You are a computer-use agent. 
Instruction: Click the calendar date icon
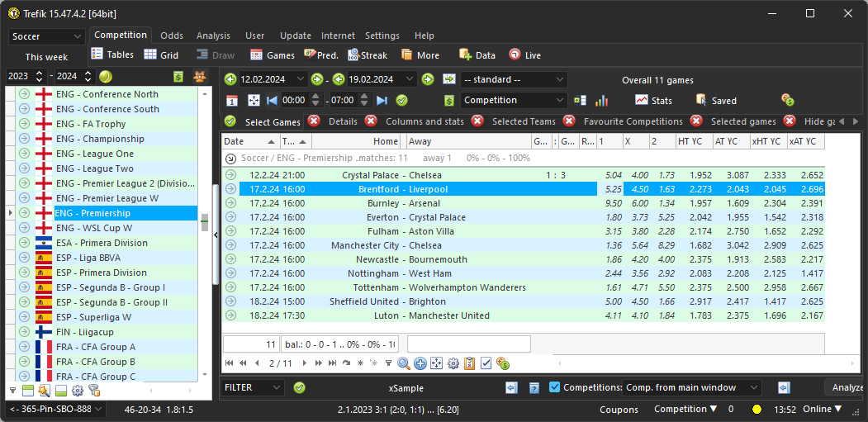pyautogui.click(x=232, y=100)
